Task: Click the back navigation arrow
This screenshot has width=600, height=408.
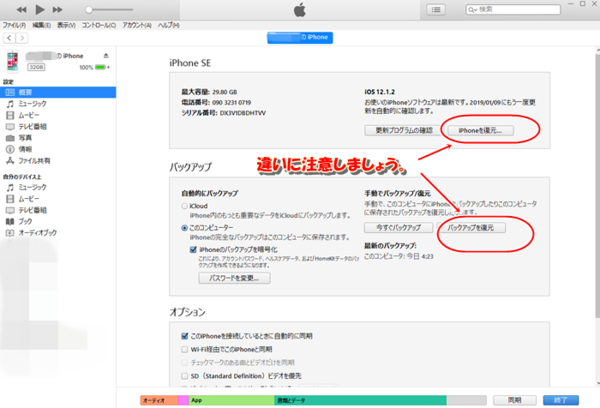Action: point(9,38)
